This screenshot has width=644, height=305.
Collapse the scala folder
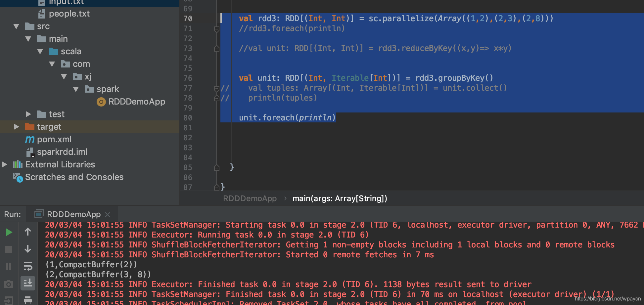click(x=40, y=52)
